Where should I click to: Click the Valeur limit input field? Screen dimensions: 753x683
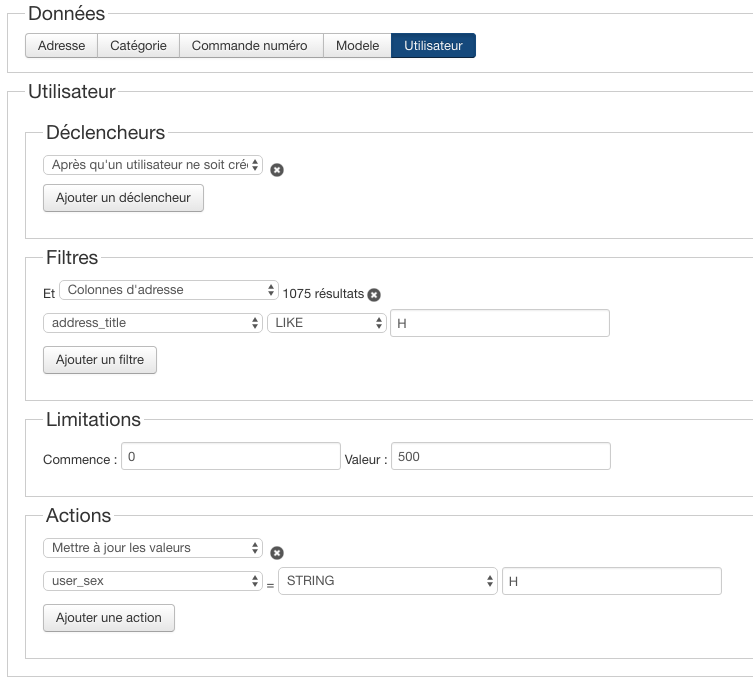click(x=500, y=456)
